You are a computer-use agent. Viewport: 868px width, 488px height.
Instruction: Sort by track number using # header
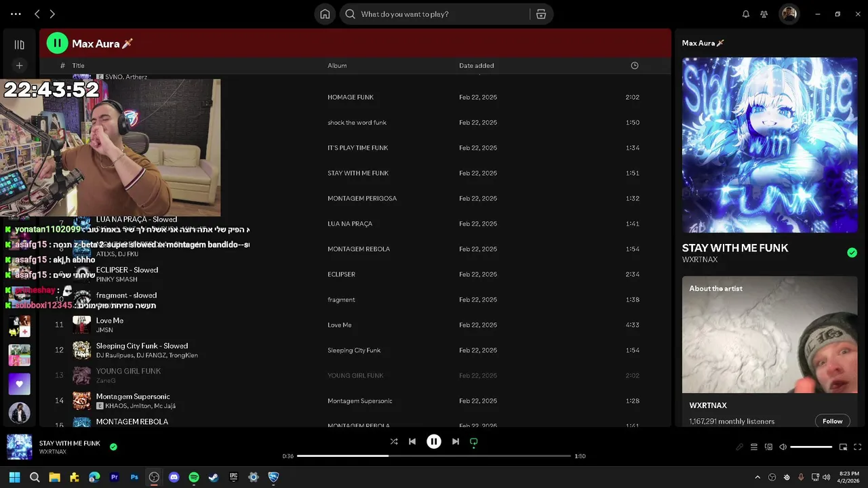pos(62,66)
